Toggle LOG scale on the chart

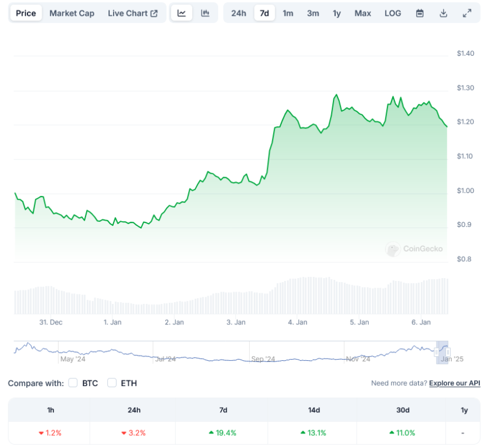pyautogui.click(x=393, y=13)
